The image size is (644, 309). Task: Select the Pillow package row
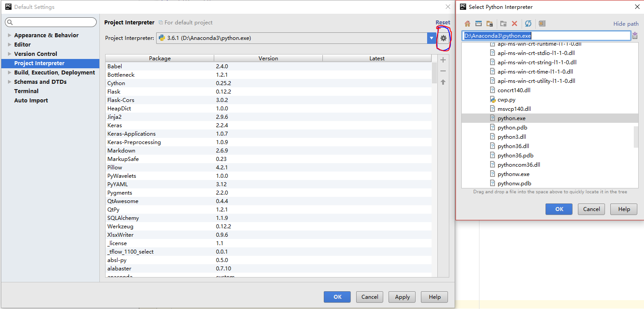[x=268, y=167]
